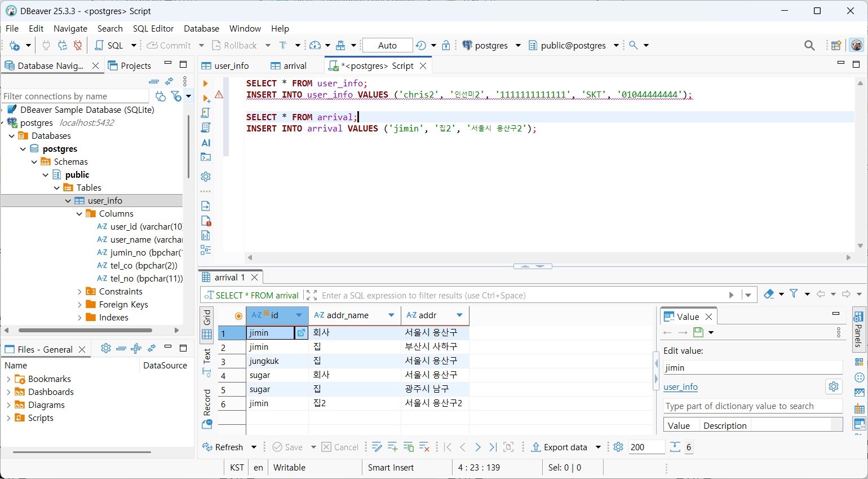
Task: Switch to the arrival editor tab
Action: coord(289,66)
